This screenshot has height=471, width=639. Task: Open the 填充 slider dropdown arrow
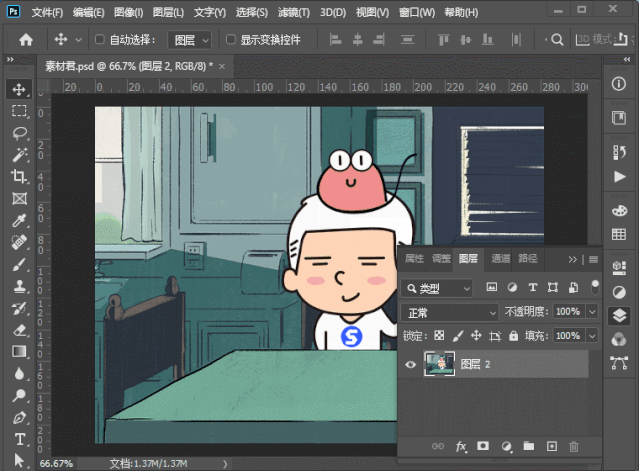[x=592, y=336]
